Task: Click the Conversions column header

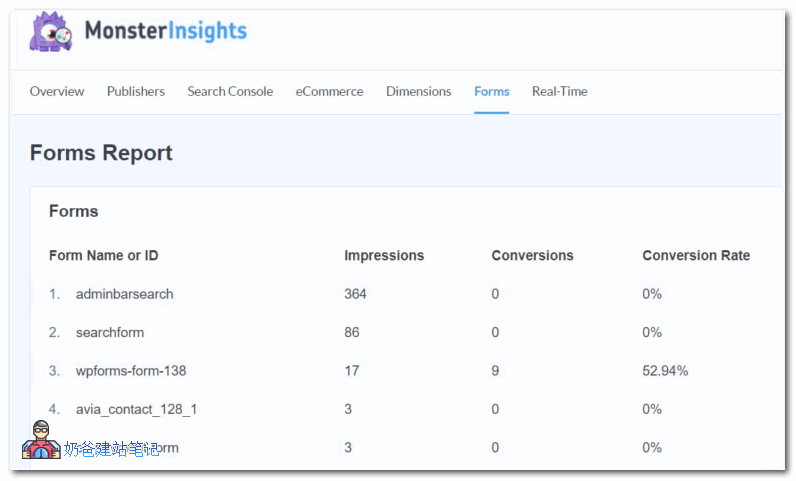Action: point(532,255)
